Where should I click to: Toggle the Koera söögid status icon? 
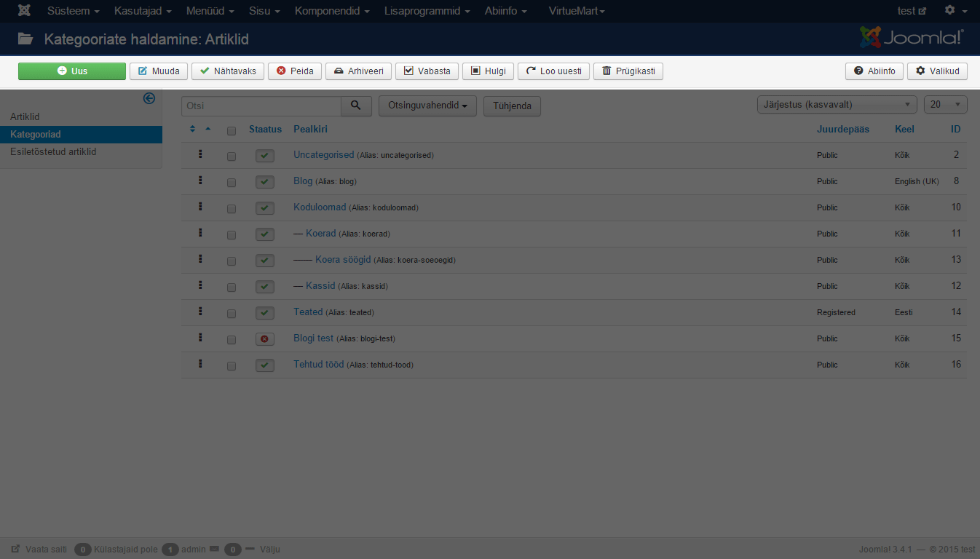pyautogui.click(x=265, y=261)
